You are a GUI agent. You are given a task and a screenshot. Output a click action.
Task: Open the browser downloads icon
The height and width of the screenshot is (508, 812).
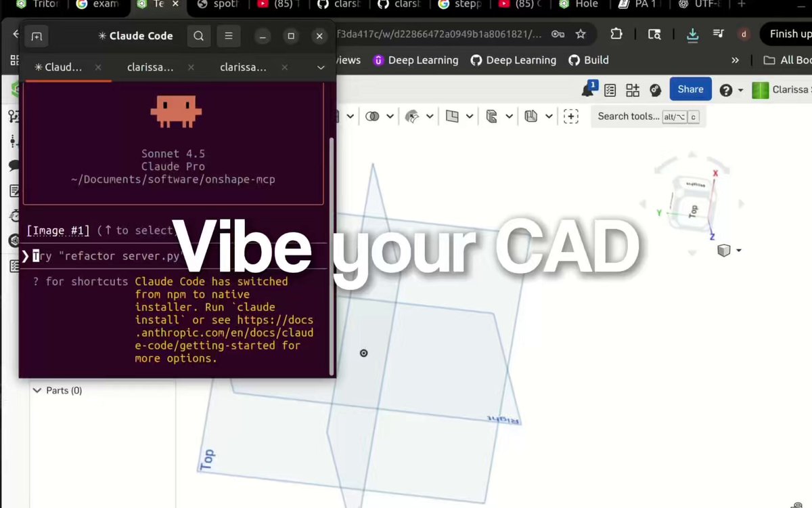tap(692, 35)
